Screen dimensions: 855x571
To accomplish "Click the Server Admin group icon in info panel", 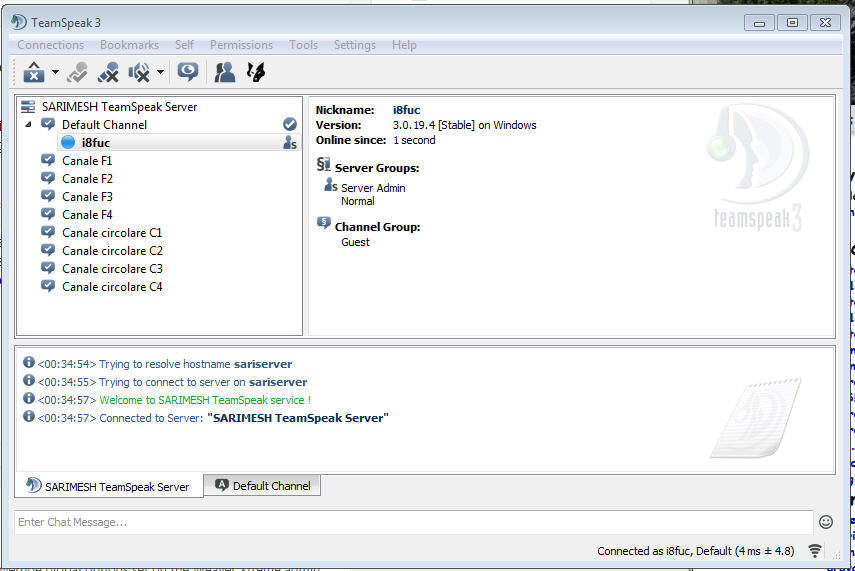I will tap(330, 185).
